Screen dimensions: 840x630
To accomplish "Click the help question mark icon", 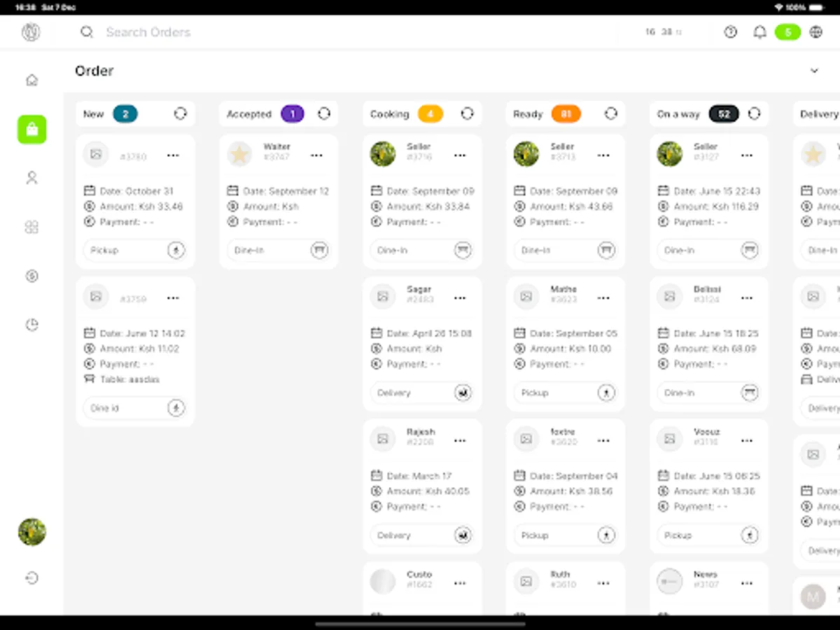I will coord(731,32).
